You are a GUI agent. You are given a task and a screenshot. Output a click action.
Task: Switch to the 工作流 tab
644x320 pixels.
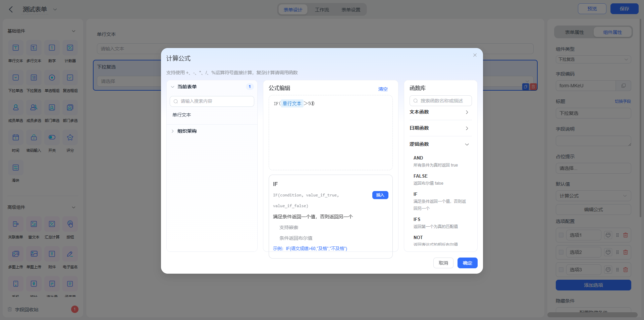pos(322,10)
